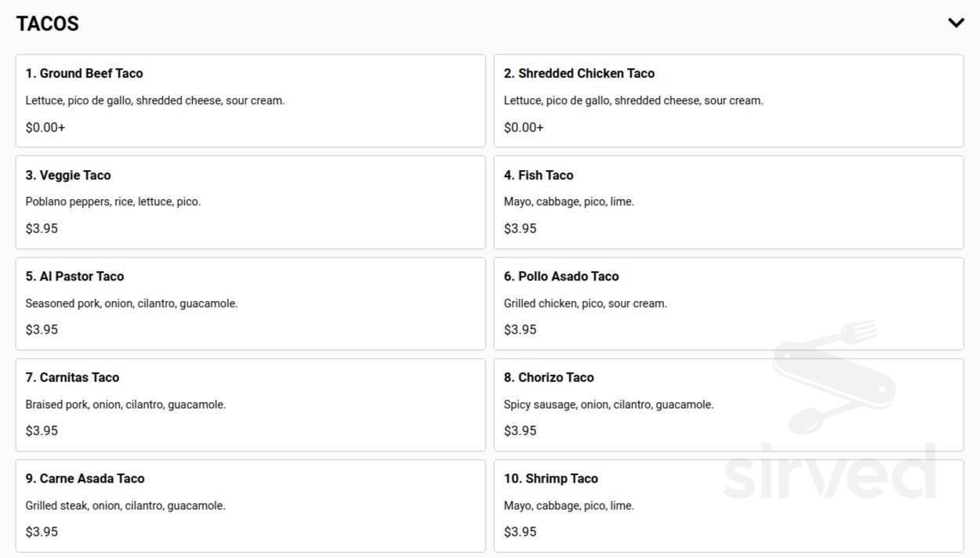Select the Shredded Chicken Taco item
The width and height of the screenshot is (980, 558).
click(728, 100)
